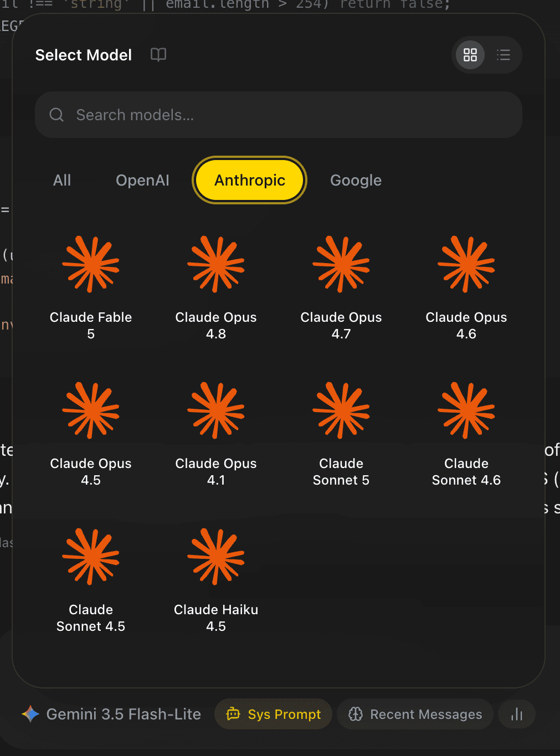Select the Anthropic provider tab

250,180
